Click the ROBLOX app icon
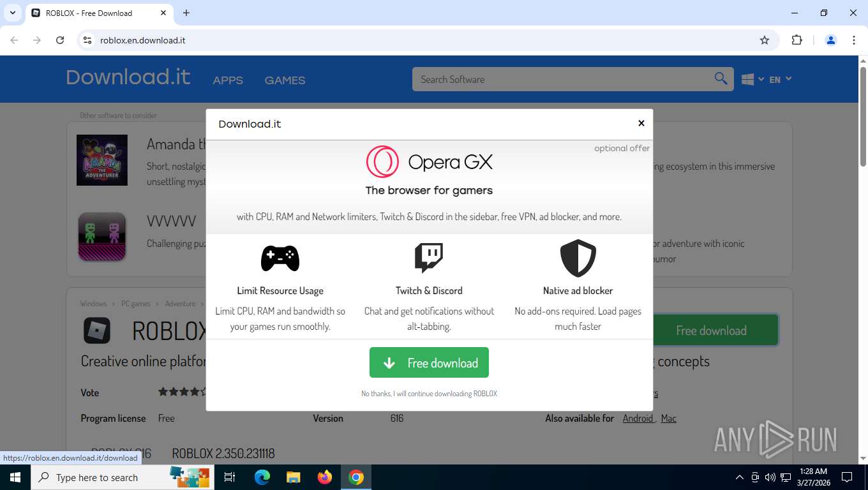The width and height of the screenshot is (868, 490). click(x=97, y=330)
